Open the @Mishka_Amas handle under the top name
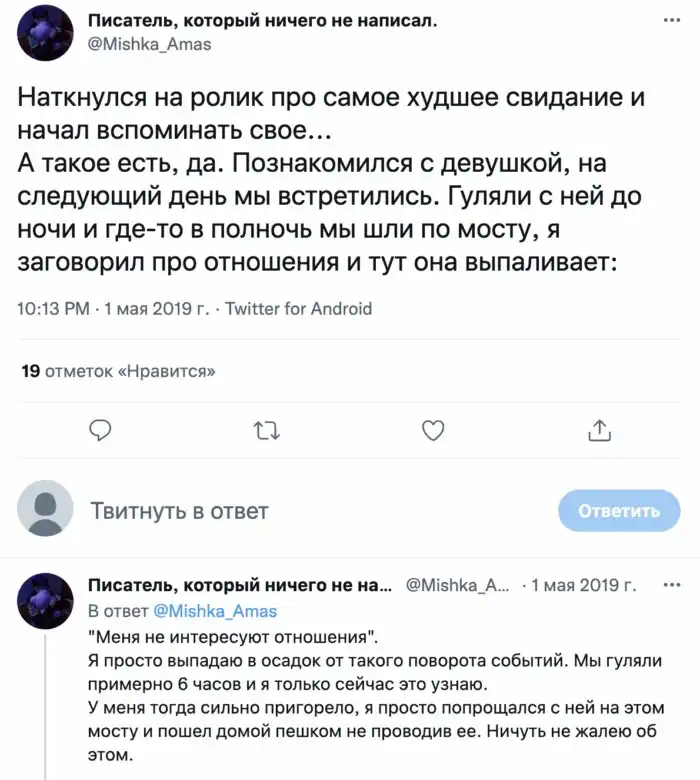700x780 pixels. click(150, 44)
